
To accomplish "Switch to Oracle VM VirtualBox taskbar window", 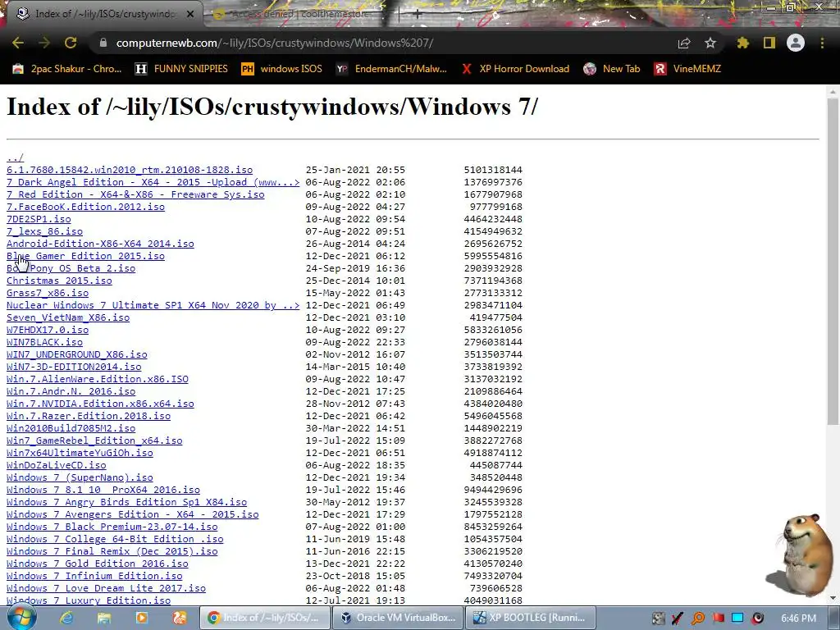I will coord(398,618).
